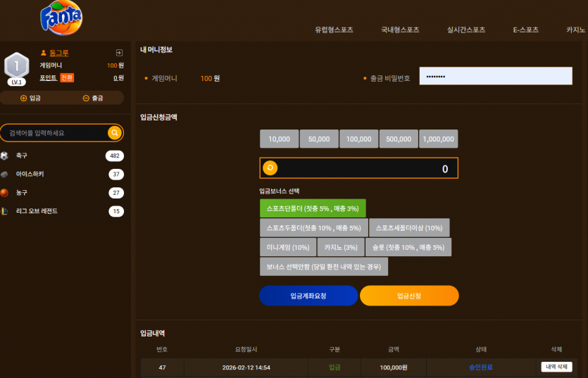Click the blue 입금계좌요청 button

308,296
